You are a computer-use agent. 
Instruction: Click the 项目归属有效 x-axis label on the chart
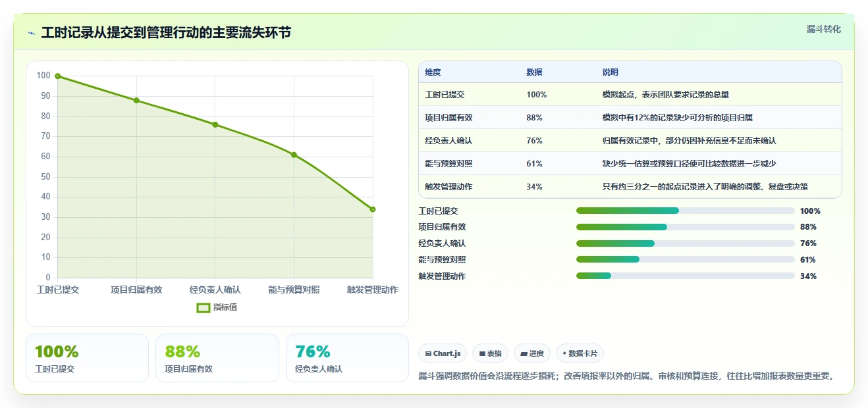(136, 290)
